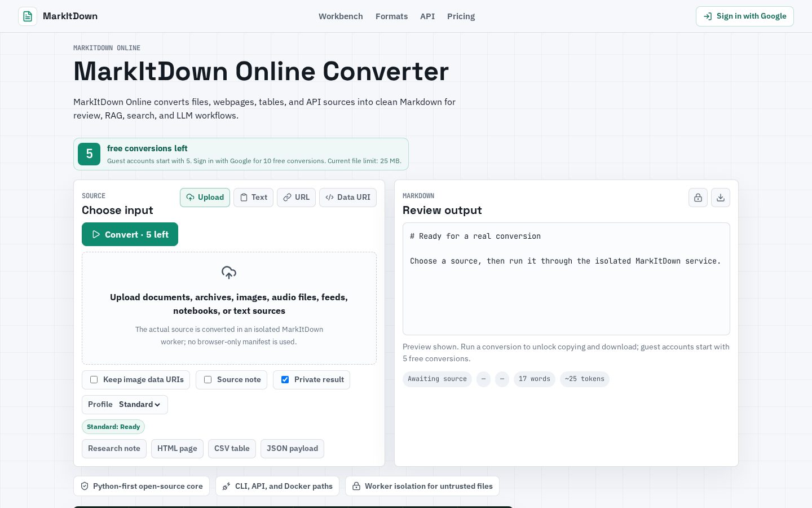Click the Worker isolation for untrusted files label
The image size is (812, 508).
(429, 486)
